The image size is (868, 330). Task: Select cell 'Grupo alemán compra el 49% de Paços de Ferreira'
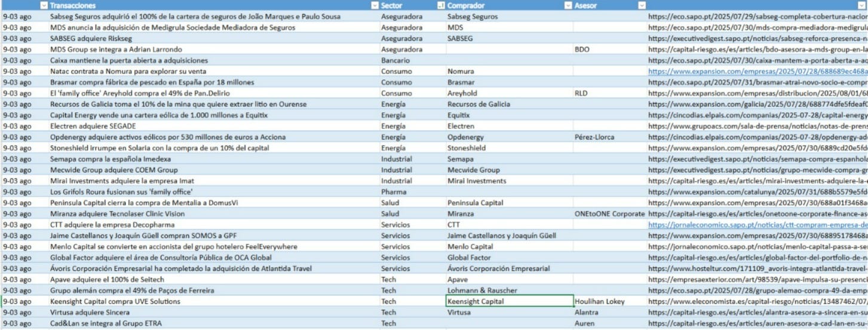214,291
